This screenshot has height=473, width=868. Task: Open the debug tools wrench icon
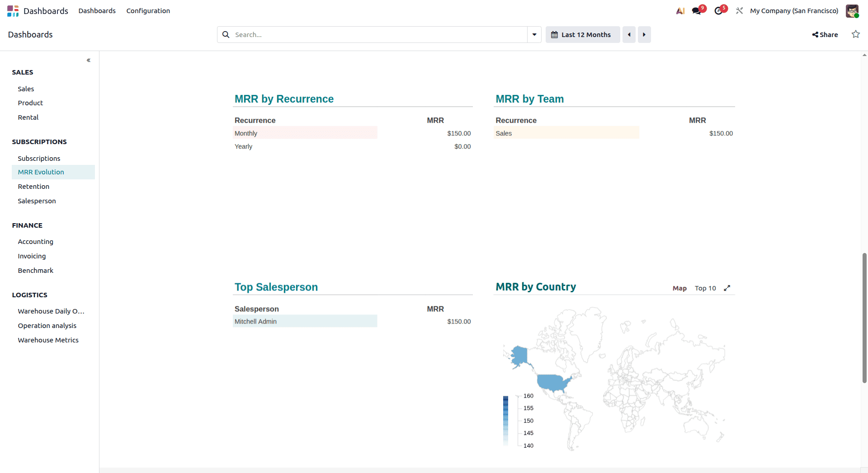click(740, 11)
